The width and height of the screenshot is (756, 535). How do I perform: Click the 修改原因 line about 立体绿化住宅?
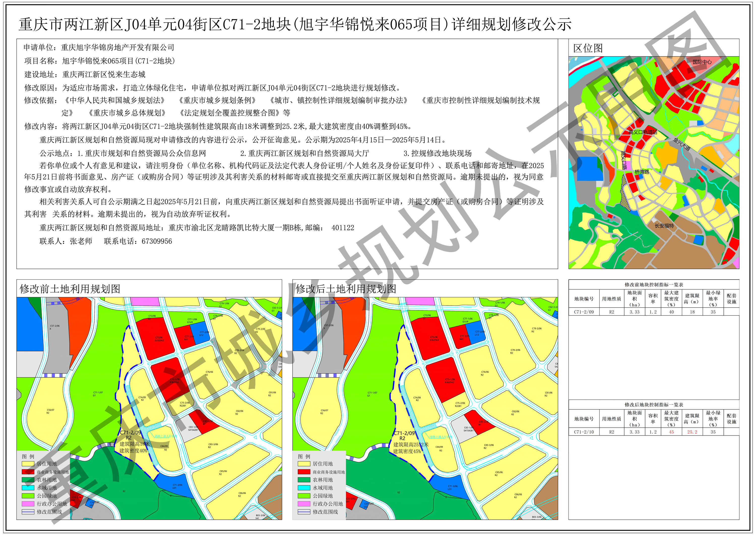213,88
